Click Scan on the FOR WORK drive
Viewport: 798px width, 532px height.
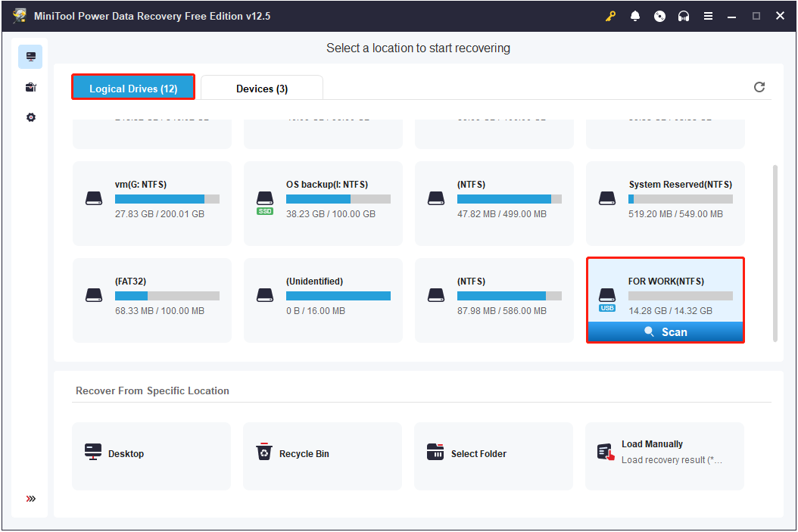point(665,331)
